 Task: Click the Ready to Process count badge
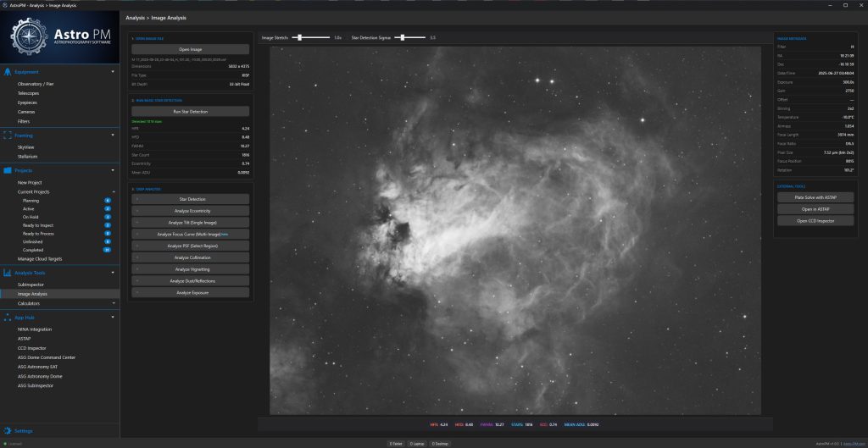(108, 234)
